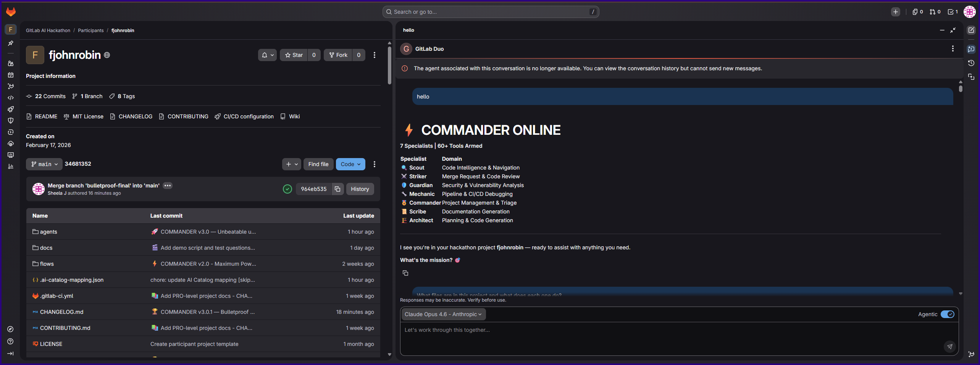This screenshot has height=365, width=980.
Task: Go to GitLab AI Hackathon breadcrumb
Action: click(48, 31)
